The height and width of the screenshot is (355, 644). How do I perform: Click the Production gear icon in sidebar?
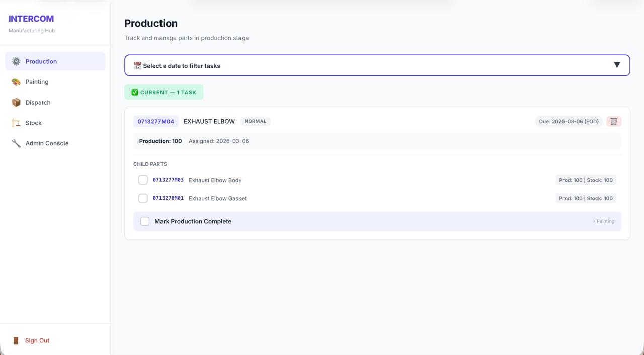tap(16, 61)
